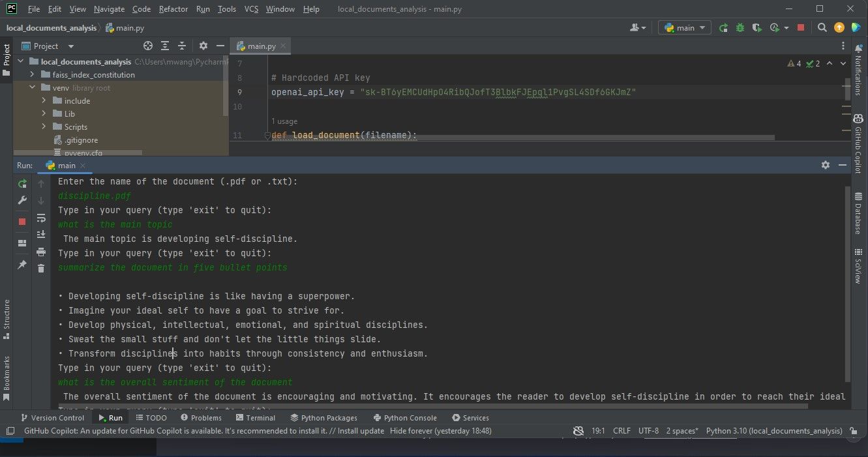The width and height of the screenshot is (868, 457).
Task: Pin the main Run tab
Action: pyautogui.click(x=22, y=265)
